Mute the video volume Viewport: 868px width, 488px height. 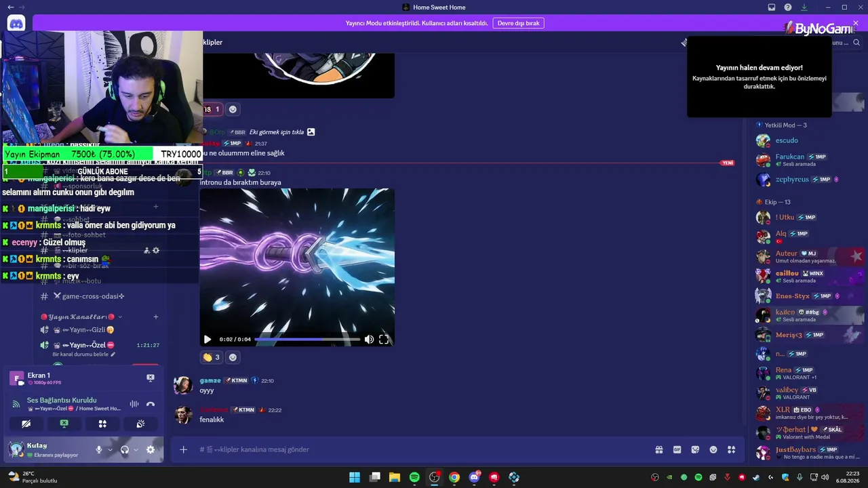click(369, 340)
